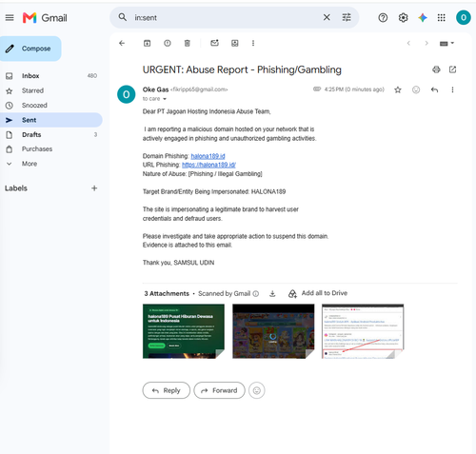
Task: Open the main menu hamburger icon
Action: (10, 18)
